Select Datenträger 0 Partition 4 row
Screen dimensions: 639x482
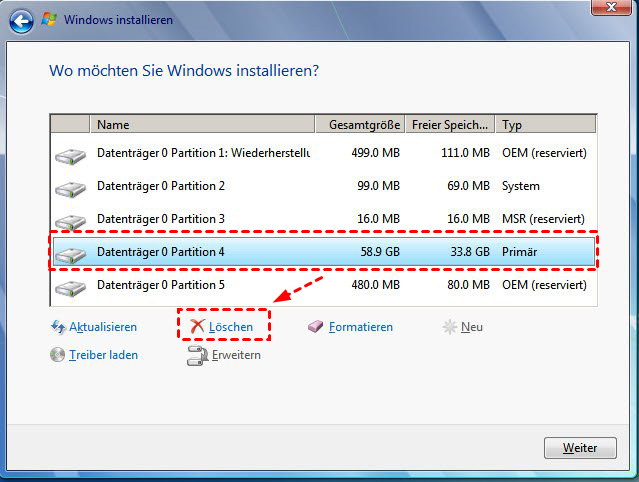pyautogui.click(x=324, y=252)
